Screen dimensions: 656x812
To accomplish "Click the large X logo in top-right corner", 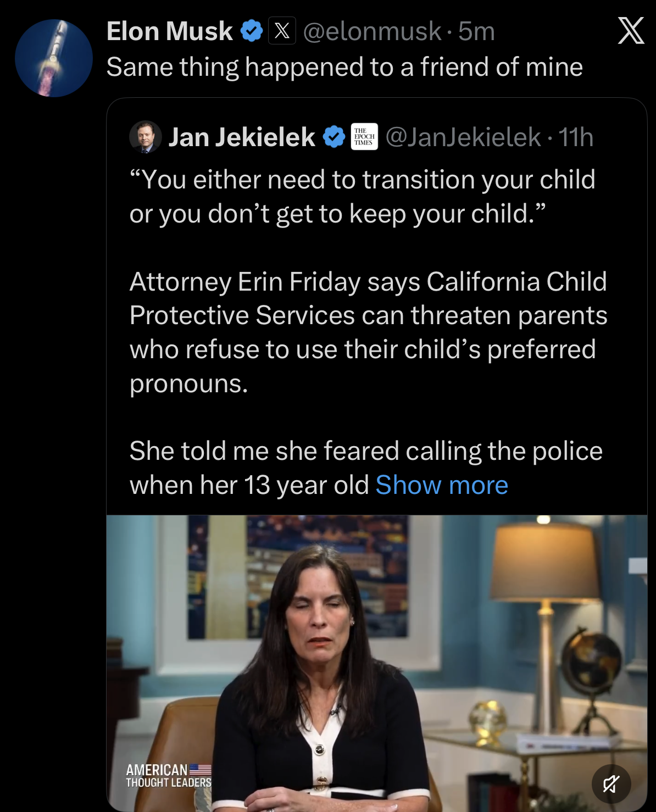I will click(631, 31).
